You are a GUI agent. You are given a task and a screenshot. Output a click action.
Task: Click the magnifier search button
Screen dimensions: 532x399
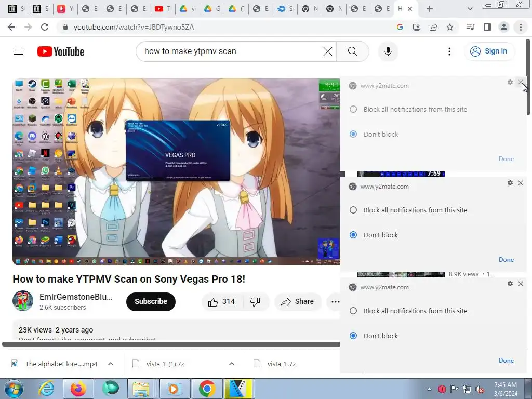353,51
